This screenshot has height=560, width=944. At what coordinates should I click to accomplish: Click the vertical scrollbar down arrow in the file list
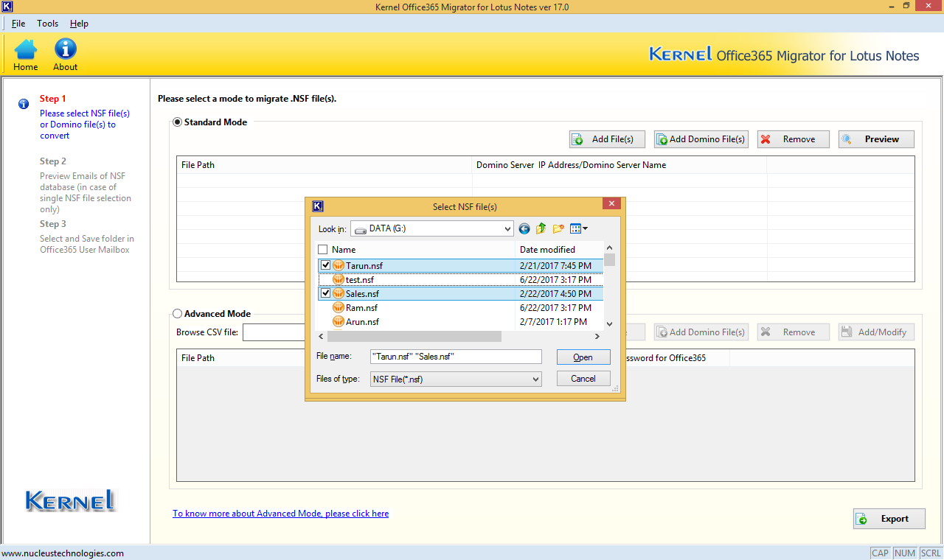point(609,323)
